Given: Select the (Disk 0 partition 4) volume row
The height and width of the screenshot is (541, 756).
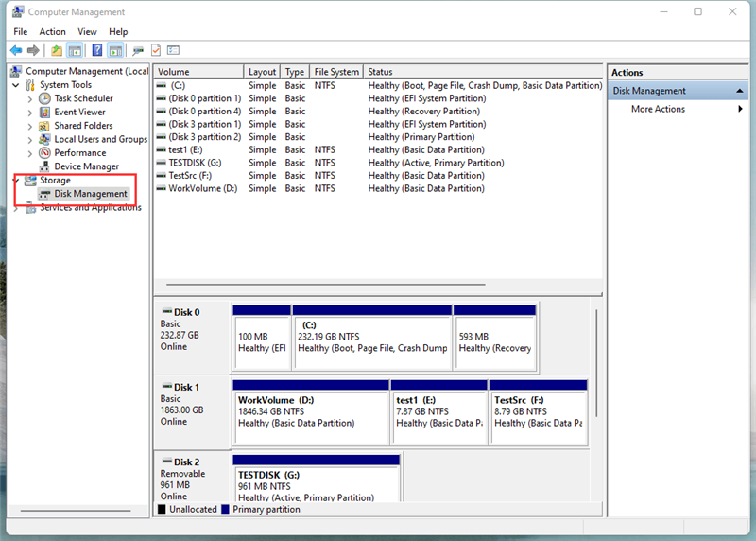Looking at the screenshot, I should coord(378,112).
